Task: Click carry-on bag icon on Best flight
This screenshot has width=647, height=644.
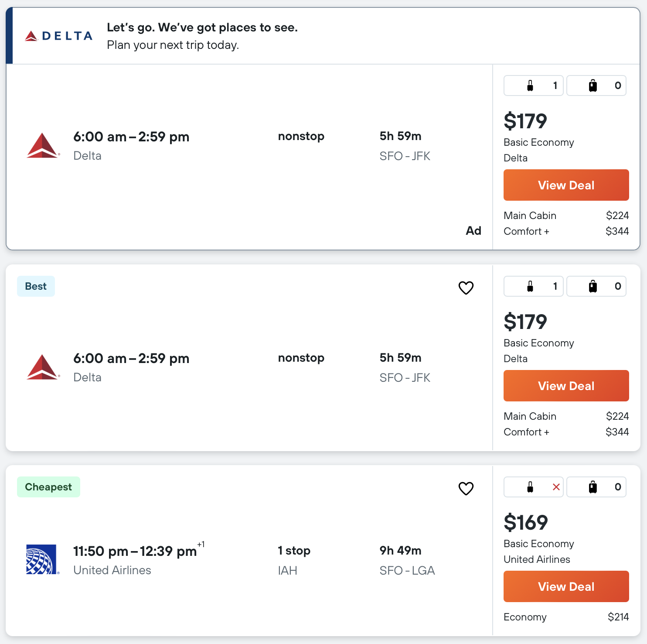Action: (530, 286)
